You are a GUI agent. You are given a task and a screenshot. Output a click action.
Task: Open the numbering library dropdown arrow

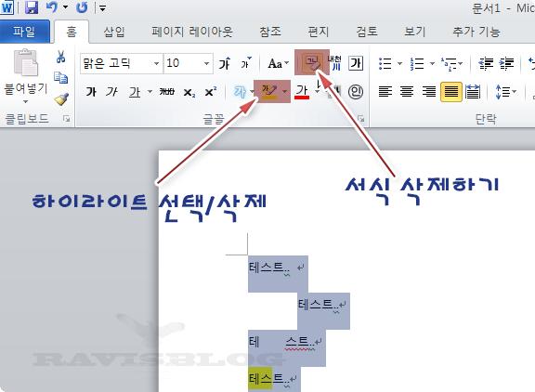pyautogui.click(x=432, y=63)
